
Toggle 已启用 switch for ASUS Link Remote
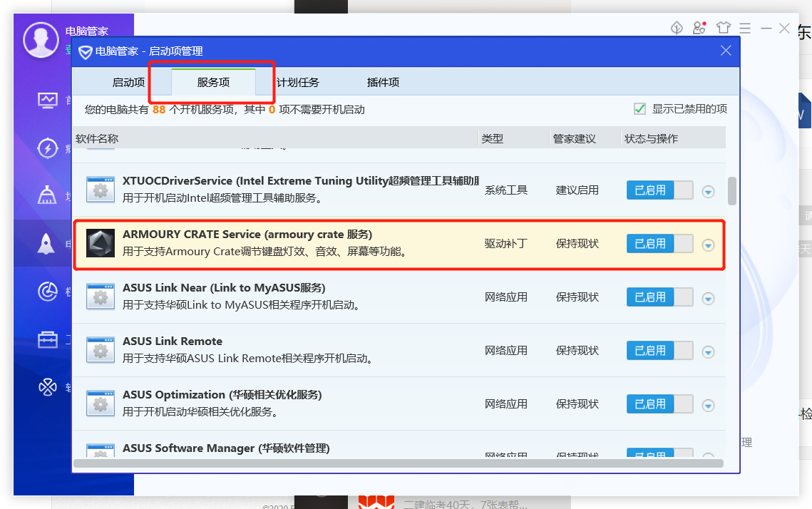tap(659, 351)
